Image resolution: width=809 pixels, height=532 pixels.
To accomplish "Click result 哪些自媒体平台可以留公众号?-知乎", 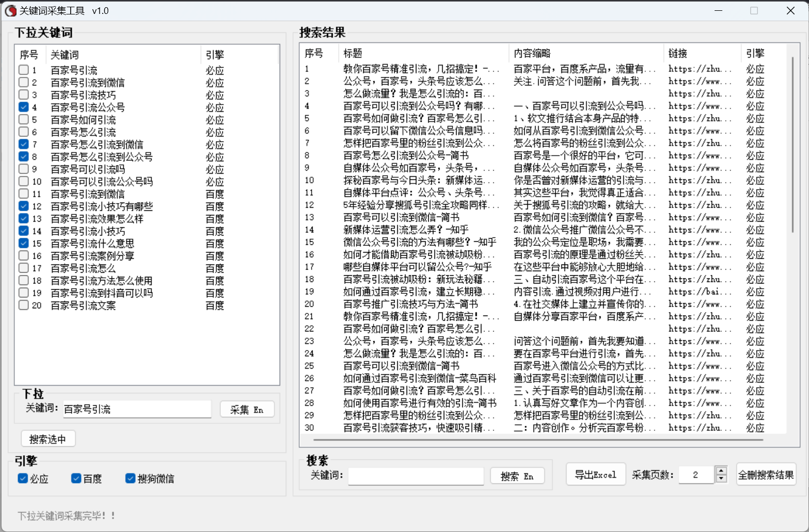I will click(x=418, y=267).
